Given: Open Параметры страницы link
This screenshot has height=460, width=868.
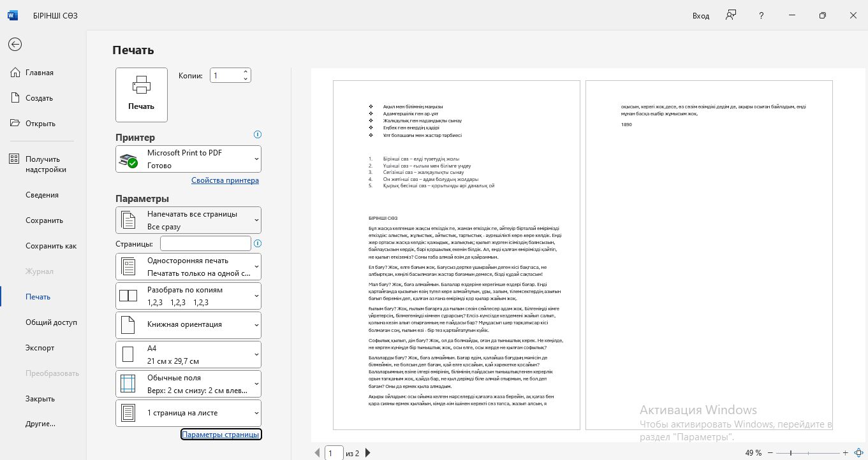Looking at the screenshot, I should pos(221,435).
